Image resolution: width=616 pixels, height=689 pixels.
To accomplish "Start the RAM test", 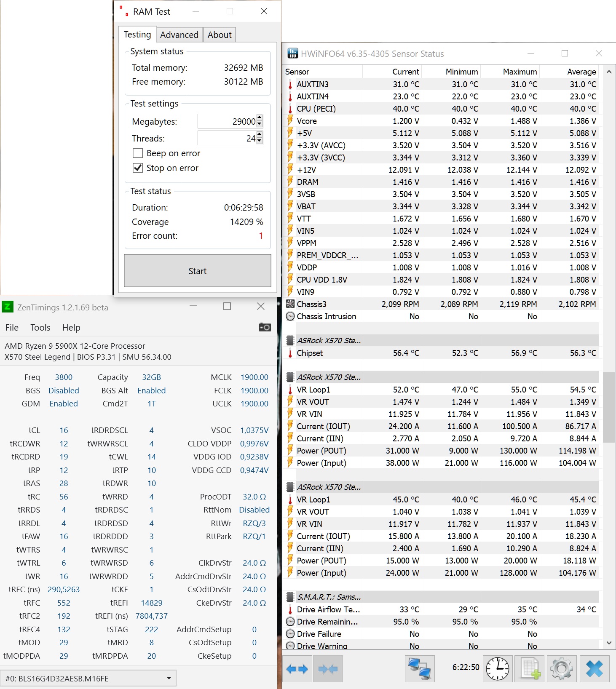I will coord(198,271).
